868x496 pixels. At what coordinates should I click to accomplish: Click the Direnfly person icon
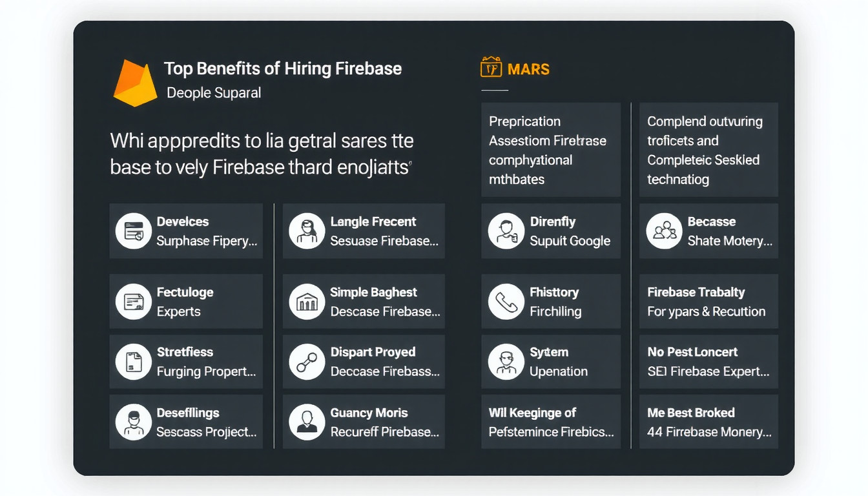506,231
